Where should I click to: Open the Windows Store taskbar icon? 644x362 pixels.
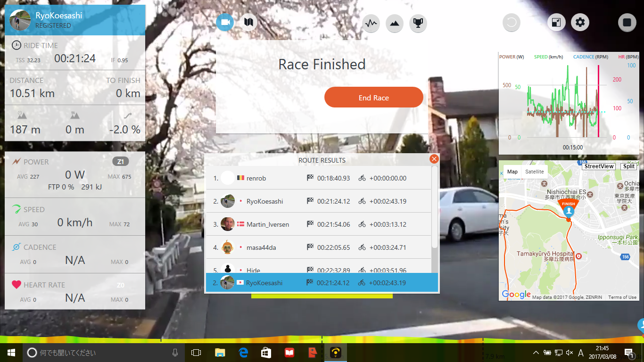266,353
